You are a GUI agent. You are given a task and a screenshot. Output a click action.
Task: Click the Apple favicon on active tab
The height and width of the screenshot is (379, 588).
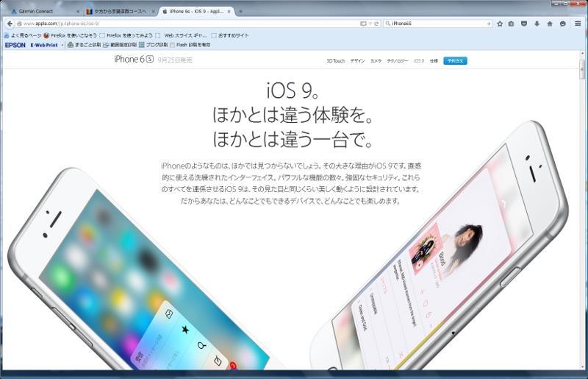click(x=165, y=12)
